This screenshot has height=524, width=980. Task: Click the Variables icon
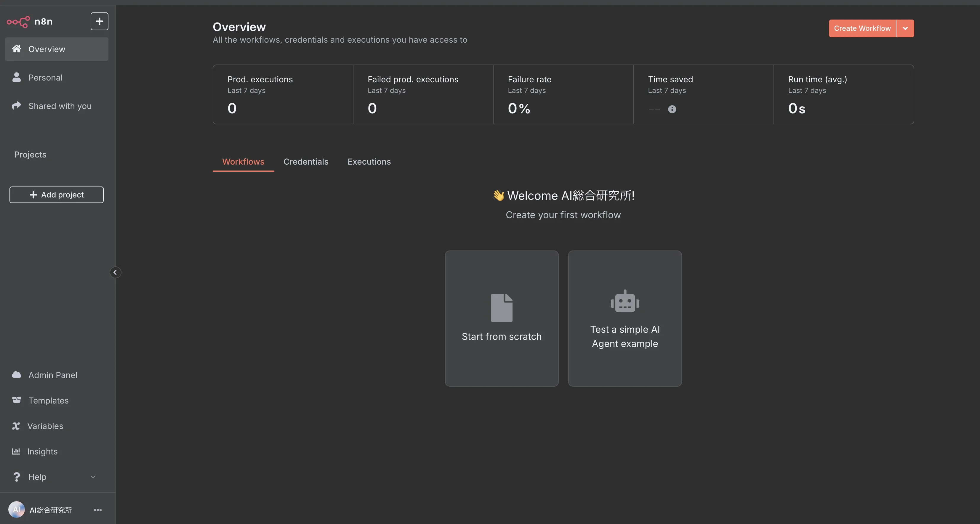[x=16, y=426]
